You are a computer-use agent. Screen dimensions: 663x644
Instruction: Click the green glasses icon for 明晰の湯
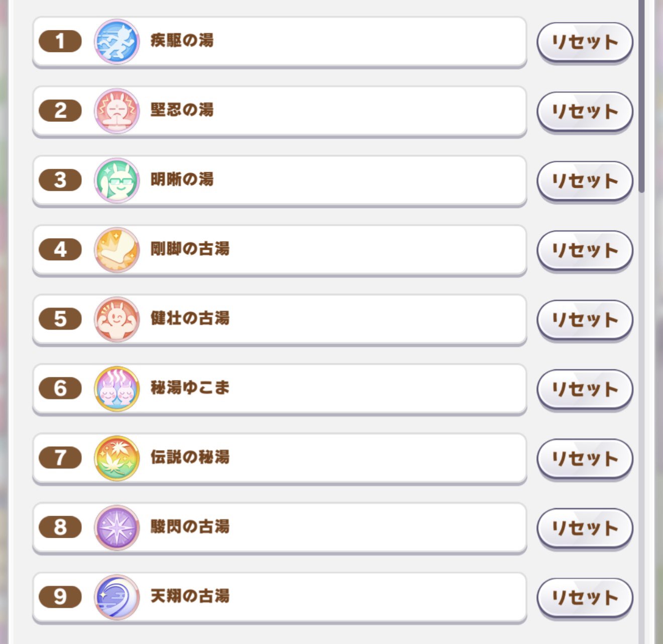pyautogui.click(x=117, y=180)
